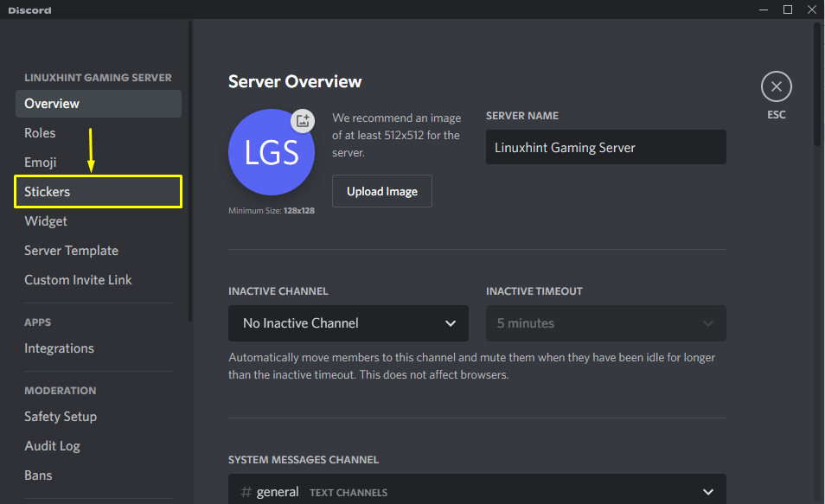
Task: Open the Emoji settings section
Action: (x=42, y=162)
